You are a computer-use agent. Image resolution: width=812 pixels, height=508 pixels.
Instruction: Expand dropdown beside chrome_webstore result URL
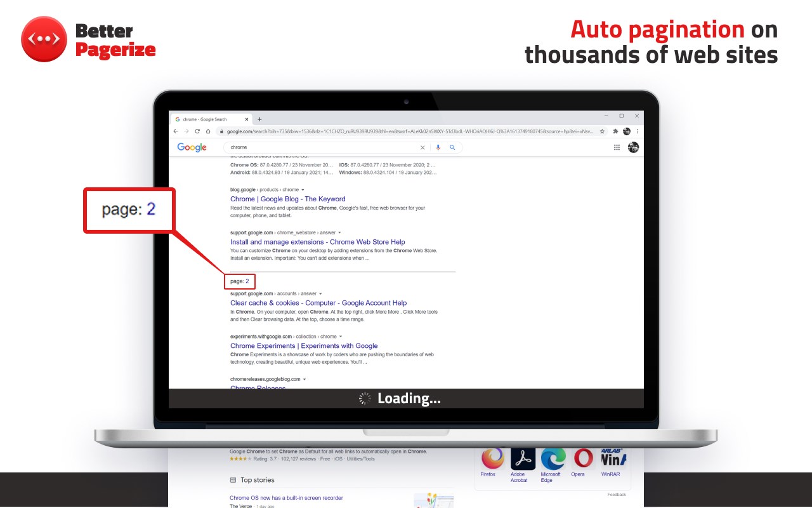[x=340, y=233]
